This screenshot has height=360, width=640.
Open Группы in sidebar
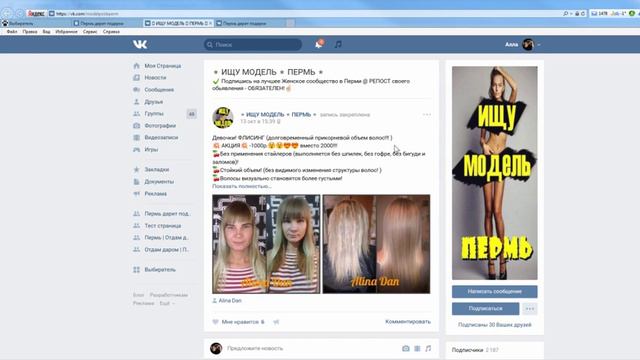point(154,113)
